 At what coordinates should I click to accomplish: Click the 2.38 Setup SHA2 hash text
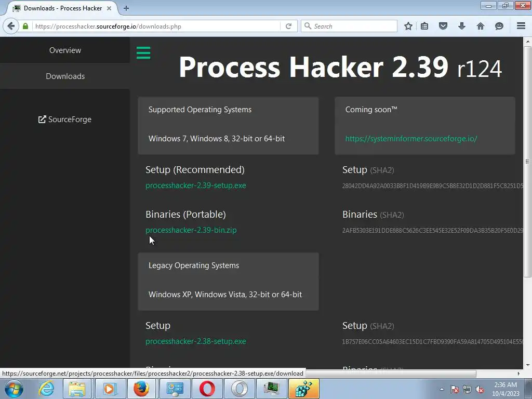point(433,342)
